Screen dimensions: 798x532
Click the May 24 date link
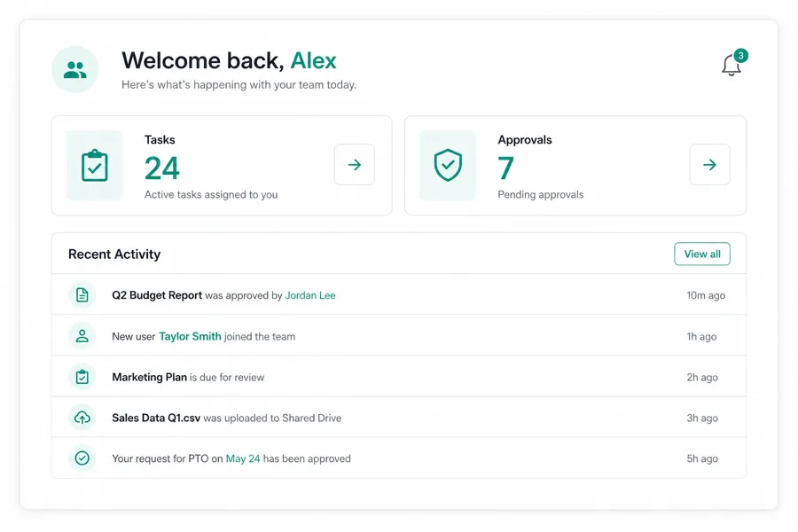243,458
